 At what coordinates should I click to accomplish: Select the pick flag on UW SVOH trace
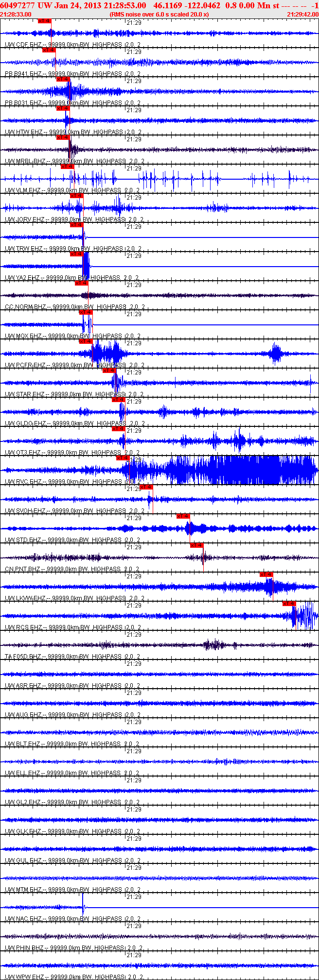146,487
